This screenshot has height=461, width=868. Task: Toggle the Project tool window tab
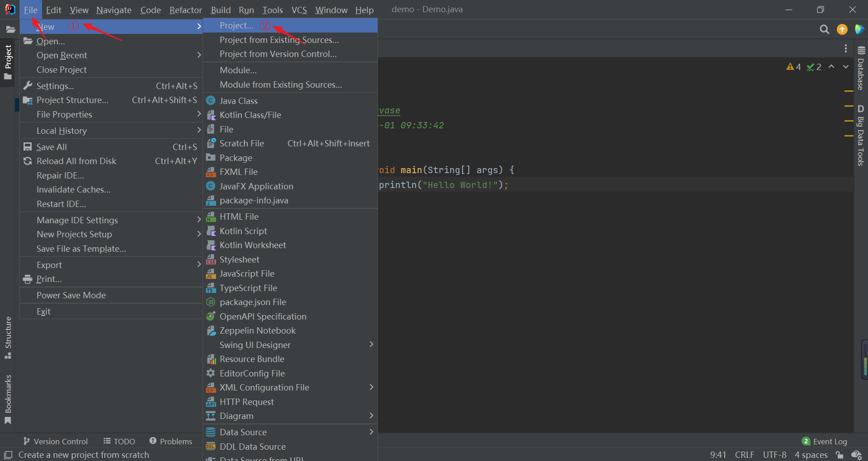pos(8,62)
